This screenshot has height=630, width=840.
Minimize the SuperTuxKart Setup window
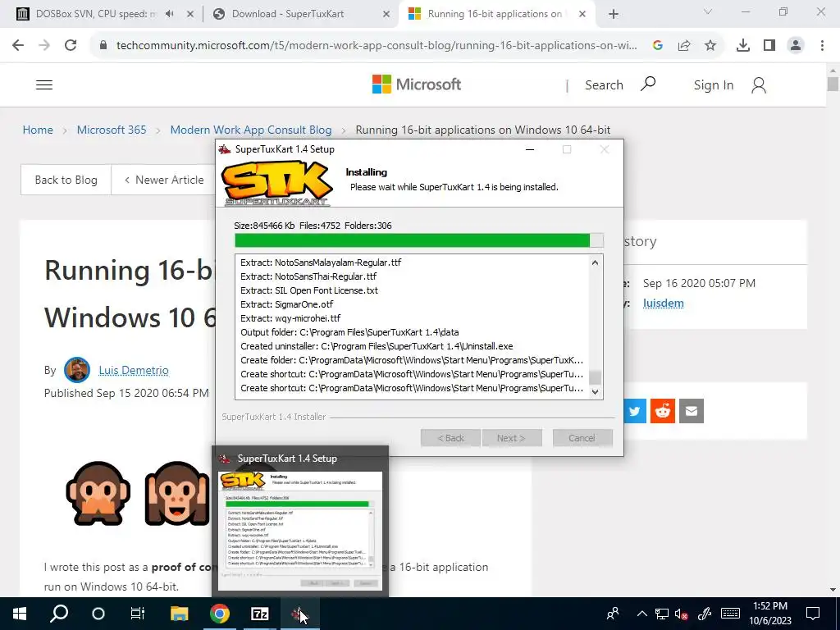[530, 149]
